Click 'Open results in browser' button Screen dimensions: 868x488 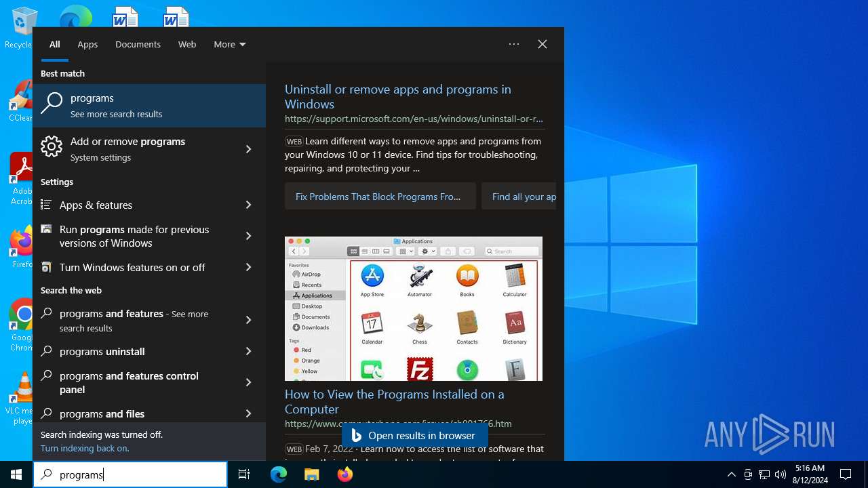(x=414, y=435)
